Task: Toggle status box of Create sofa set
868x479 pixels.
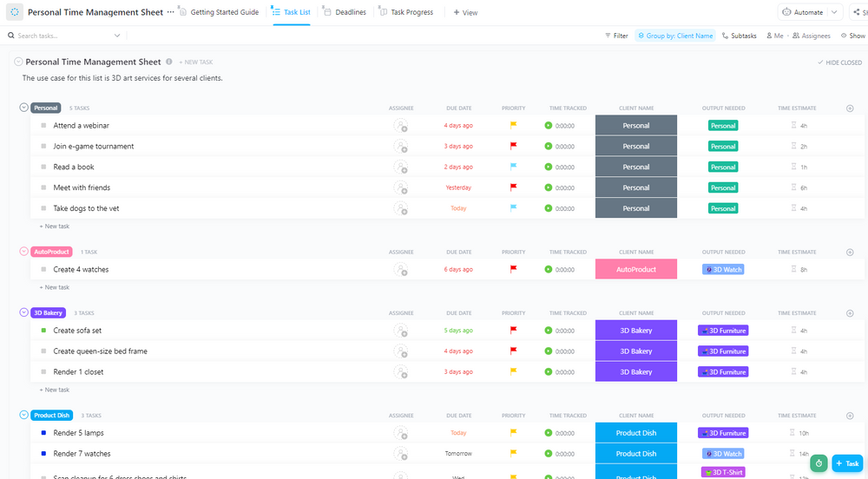Action: click(x=43, y=331)
